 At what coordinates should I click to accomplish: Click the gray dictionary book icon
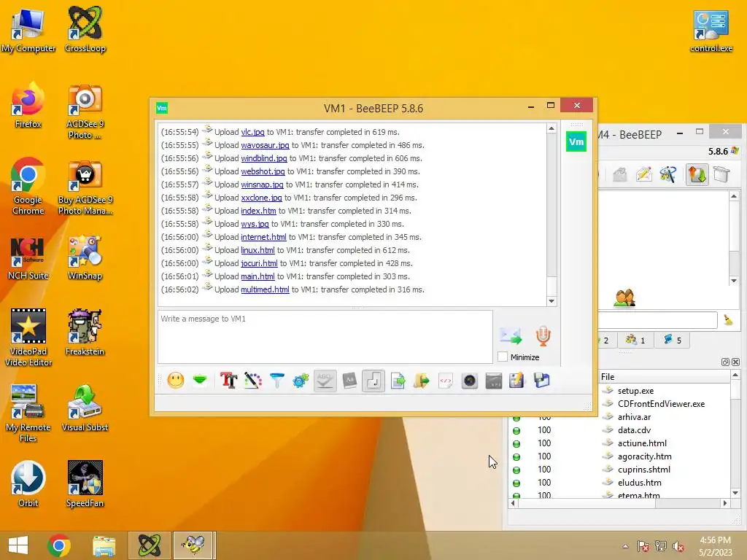pyautogui.click(x=349, y=381)
